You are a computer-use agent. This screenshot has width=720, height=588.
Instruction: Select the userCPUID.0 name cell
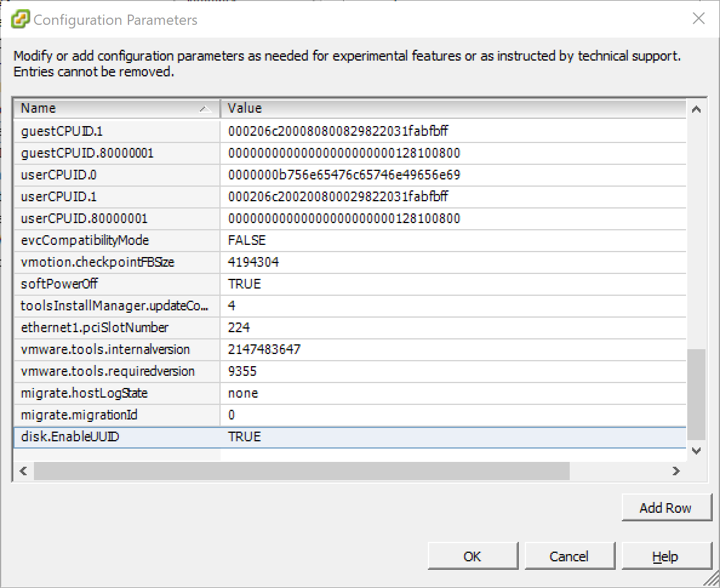116,175
